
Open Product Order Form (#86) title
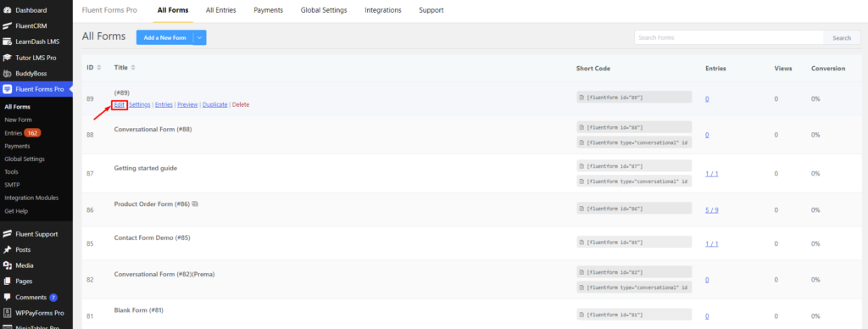click(152, 204)
